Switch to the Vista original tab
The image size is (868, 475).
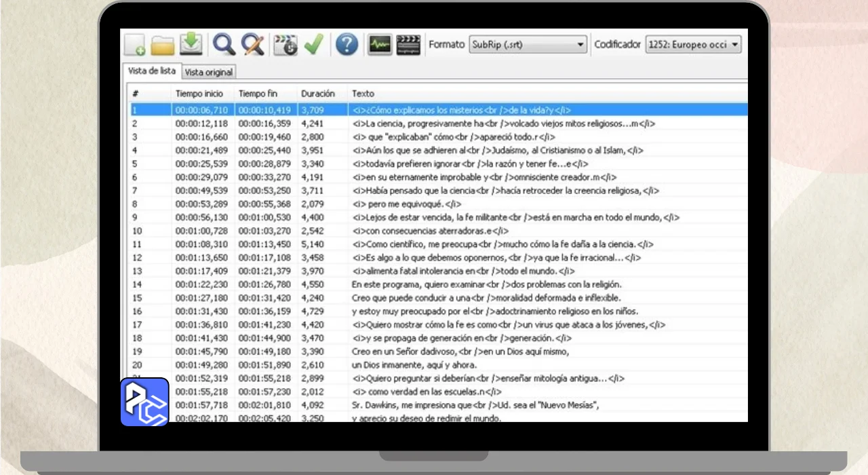pos(209,72)
